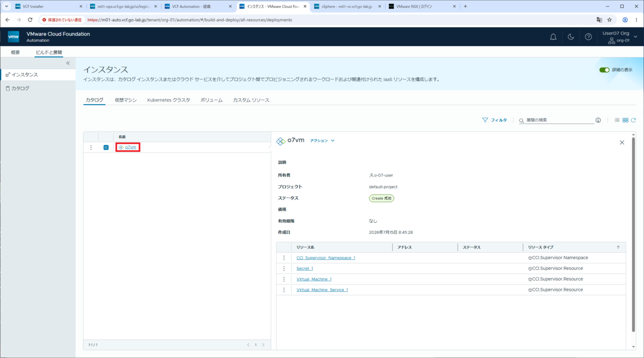Click the vmw logo in header
This screenshot has width=644, height=358.
pyautogui.click(x=13, y=36)
